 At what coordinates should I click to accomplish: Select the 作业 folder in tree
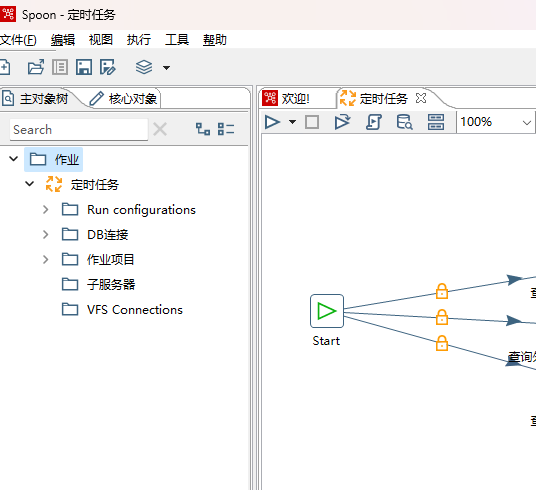pos(54,159)
